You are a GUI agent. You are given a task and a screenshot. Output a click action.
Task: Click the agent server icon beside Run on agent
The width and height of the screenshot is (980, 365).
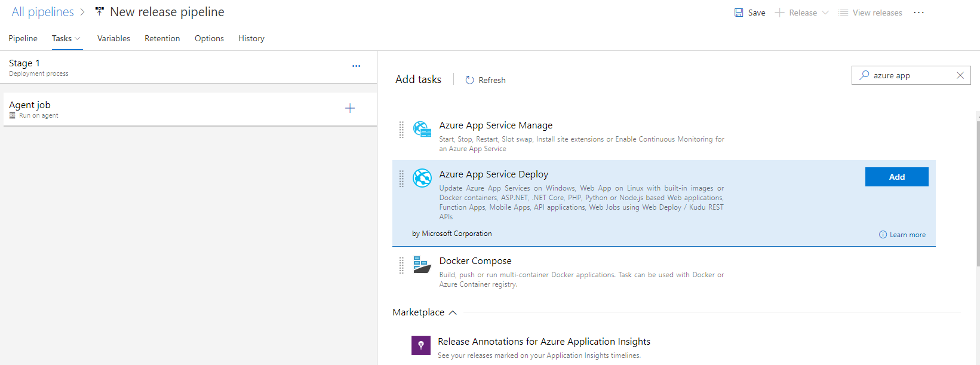coord(13,115)
